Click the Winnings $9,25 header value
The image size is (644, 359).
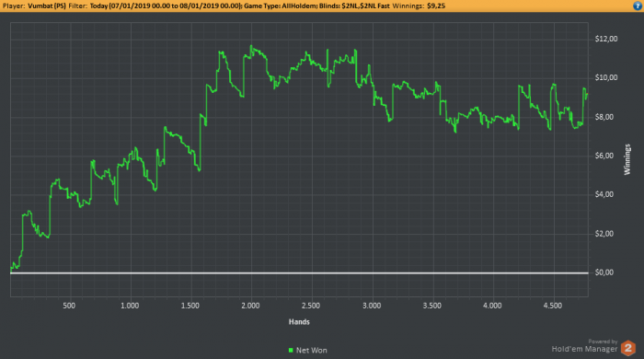coord(436,6)
